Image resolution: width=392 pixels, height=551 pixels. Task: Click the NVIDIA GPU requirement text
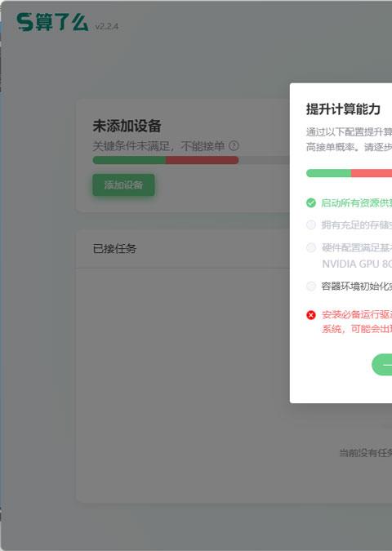(357, 264)
